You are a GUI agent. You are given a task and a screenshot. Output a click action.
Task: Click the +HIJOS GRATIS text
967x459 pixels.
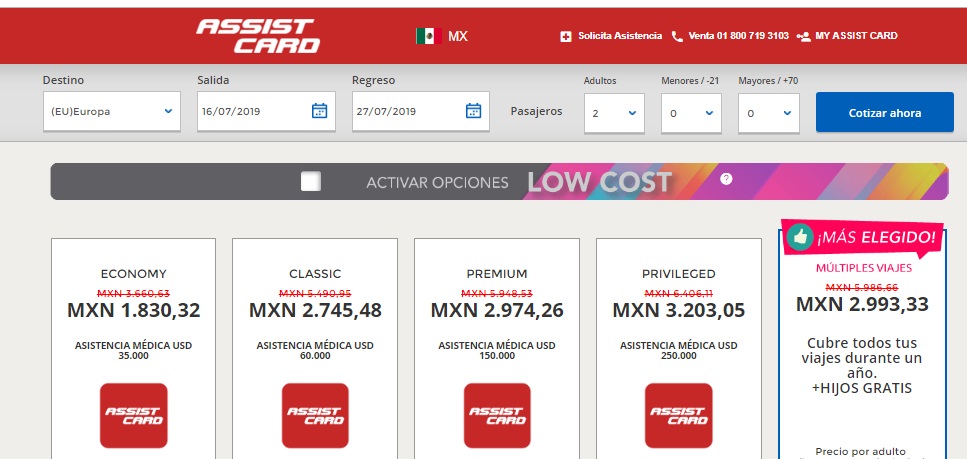pyautogui.click(x=862, y=389)
